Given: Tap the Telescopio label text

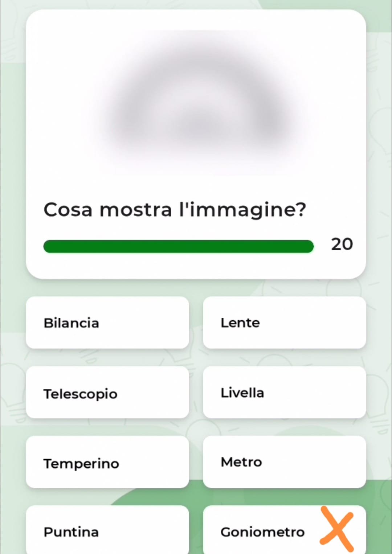Looking at the screenshot, I should [80, 394].
